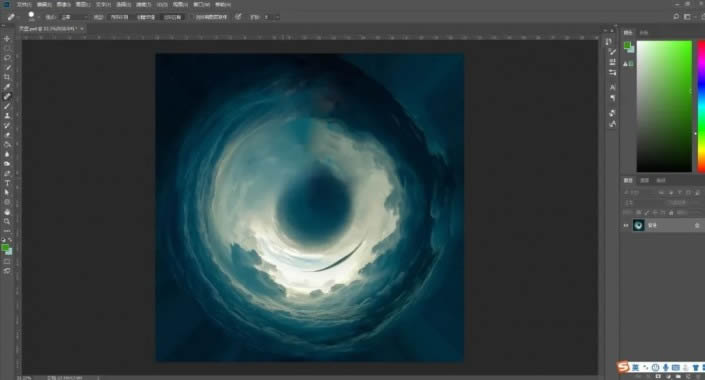Open the layer filter kind dropdown
The height and width of the screenshot is (380, 705).
[638, 192]
